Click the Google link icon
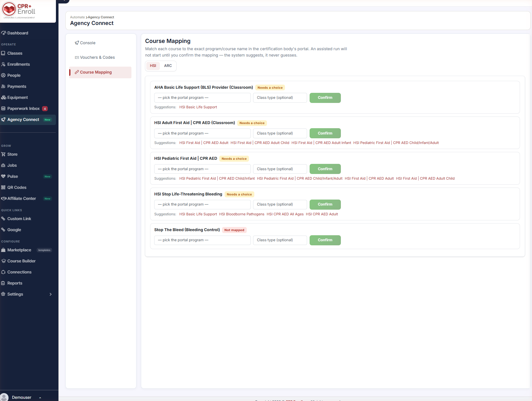Screen dimensions: 532x401 (x=3, y=230)
